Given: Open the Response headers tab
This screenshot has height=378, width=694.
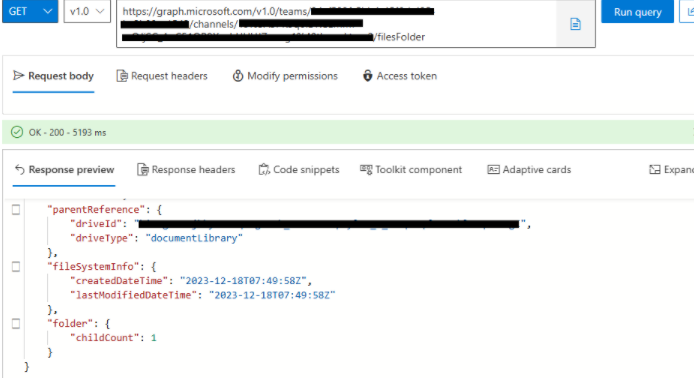Looking at the screenshot, I should [x=186, y=170].
